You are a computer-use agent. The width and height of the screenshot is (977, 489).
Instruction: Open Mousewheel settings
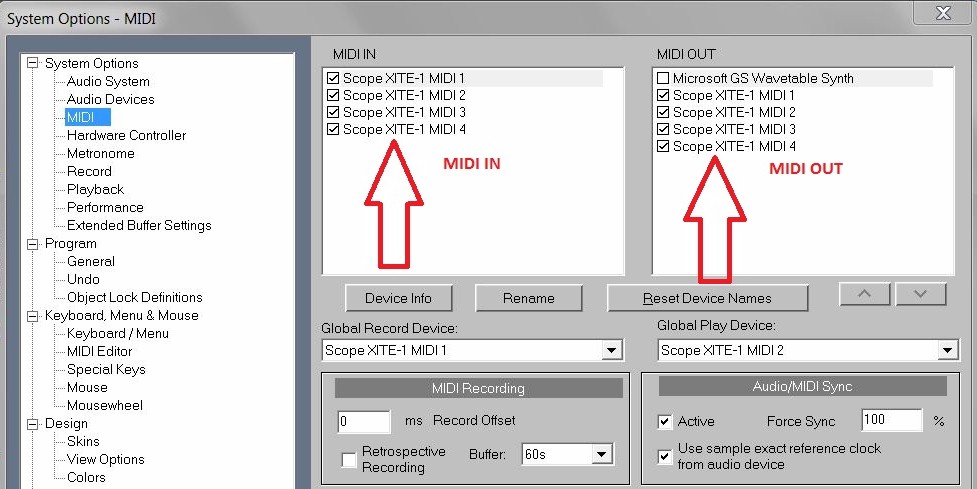click(105, 406)
